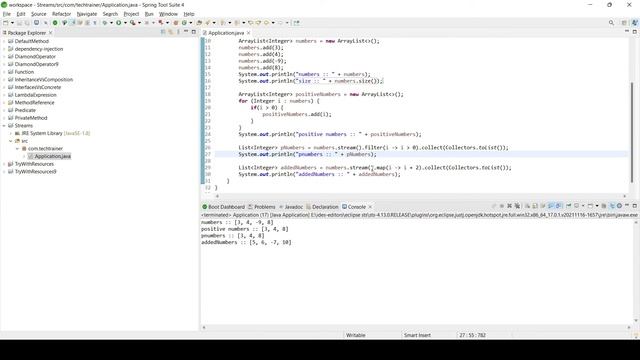Toggle Link with Editor in Package Explorer
This screenshot has width=640, height=360.
171,32
